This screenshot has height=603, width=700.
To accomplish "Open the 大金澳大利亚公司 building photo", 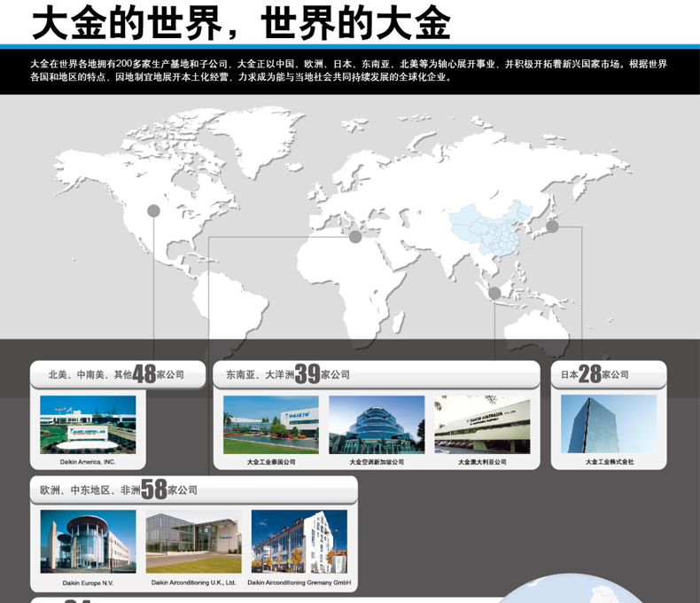I will pyautogui.click(x=482, y=425).
